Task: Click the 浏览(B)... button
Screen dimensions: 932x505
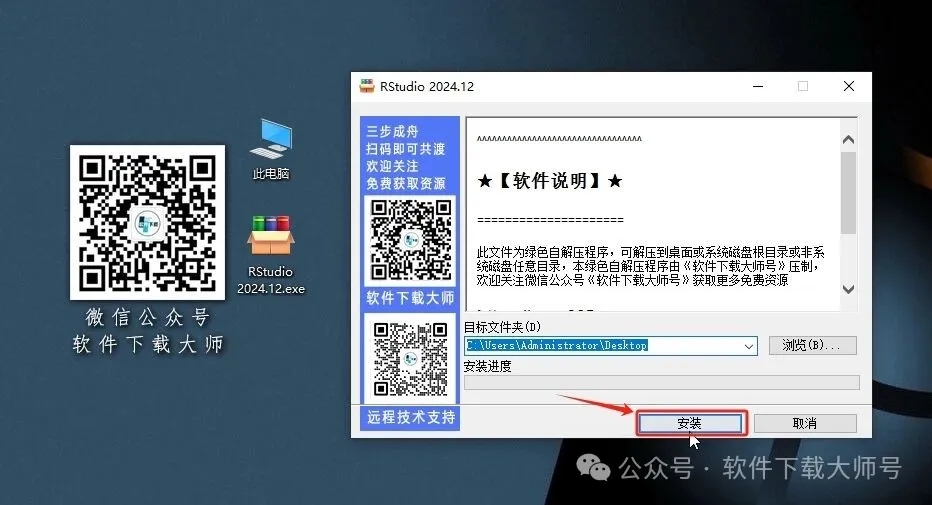Action: click(813, 345)
